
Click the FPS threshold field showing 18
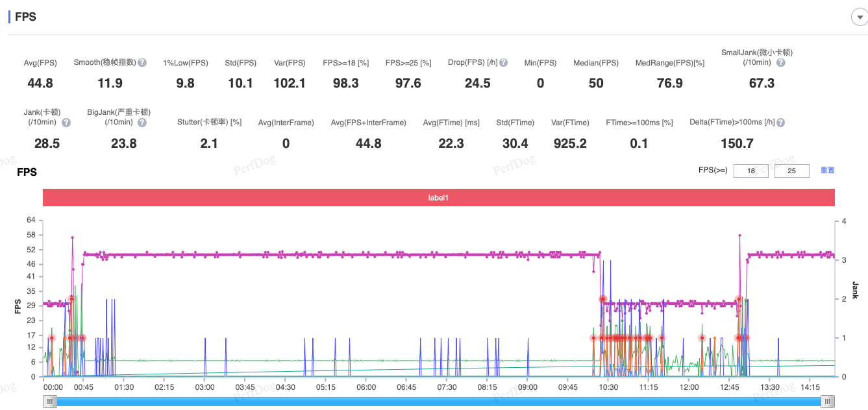751,171
